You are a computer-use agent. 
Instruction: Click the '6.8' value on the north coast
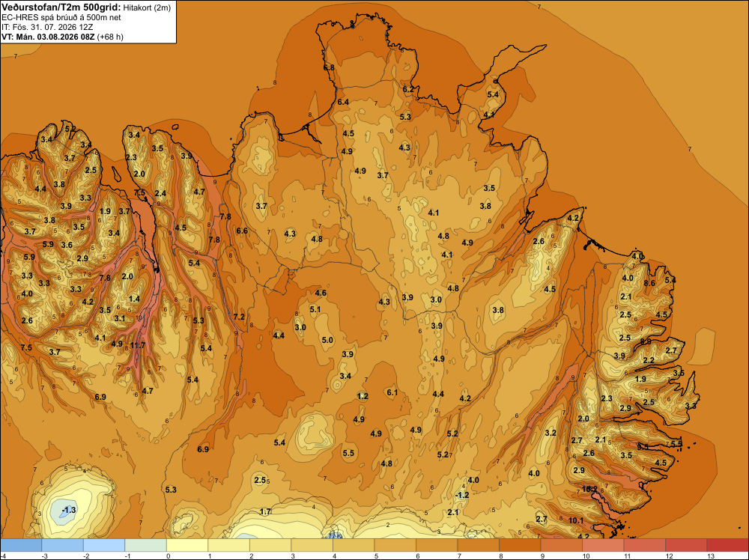[329, 68]
